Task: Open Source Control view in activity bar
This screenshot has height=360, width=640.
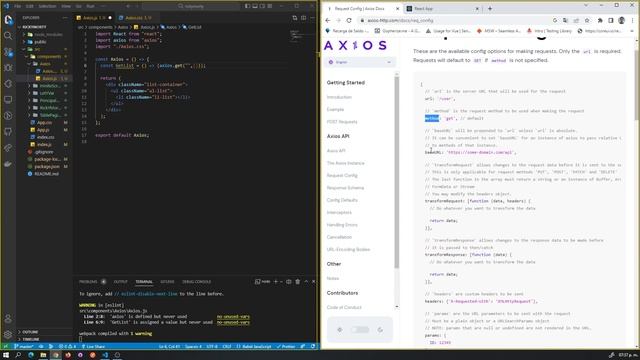Action: tap(8, 52)
